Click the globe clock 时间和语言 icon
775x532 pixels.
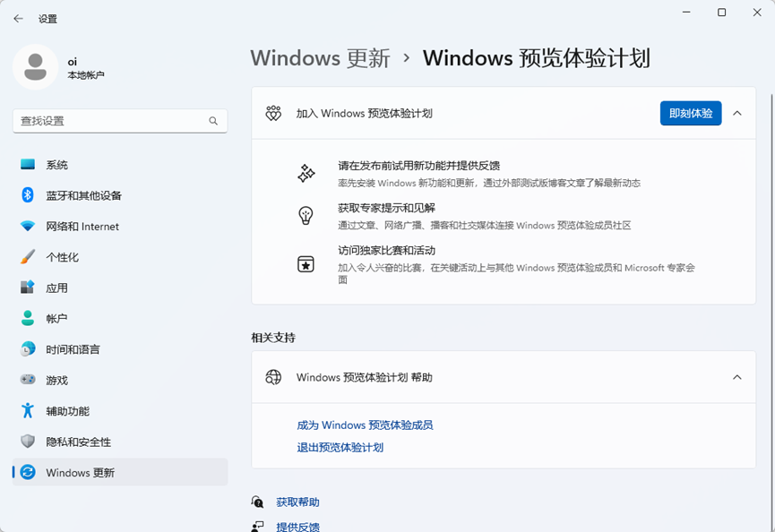tap(28, 348)
